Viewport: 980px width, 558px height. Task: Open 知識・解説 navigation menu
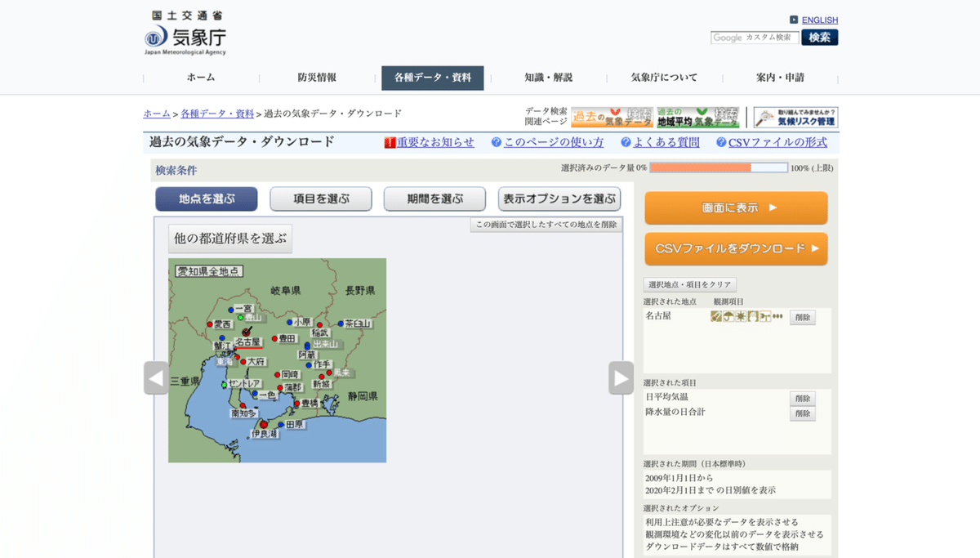click(549, 78)
